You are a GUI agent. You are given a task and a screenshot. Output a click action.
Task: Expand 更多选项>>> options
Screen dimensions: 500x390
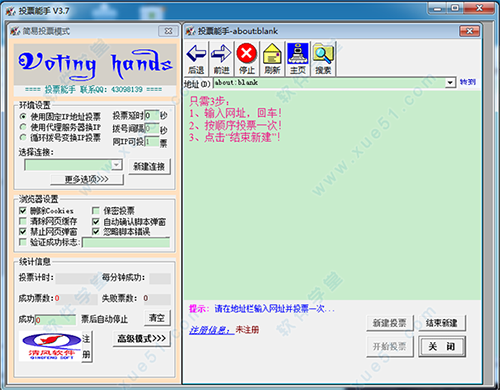pyautogui.click(x=87, y=179)
